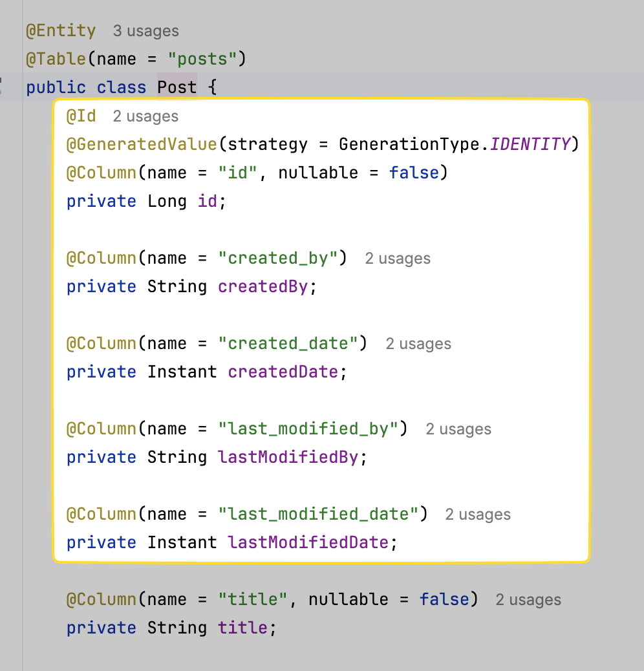The width and height of the screenshot is (644, 671).
Task: Click the title field name
Action: (242, 628)
